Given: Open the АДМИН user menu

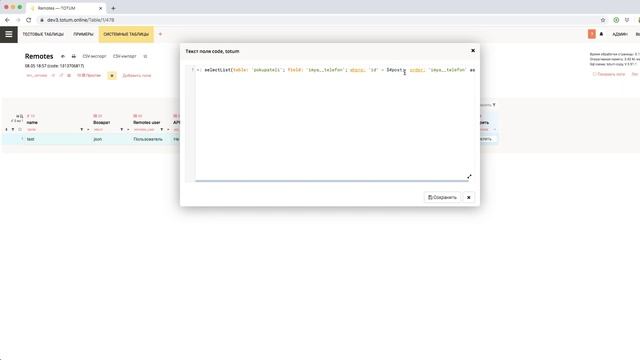Looking at the screenshot, I should point(620,34).
